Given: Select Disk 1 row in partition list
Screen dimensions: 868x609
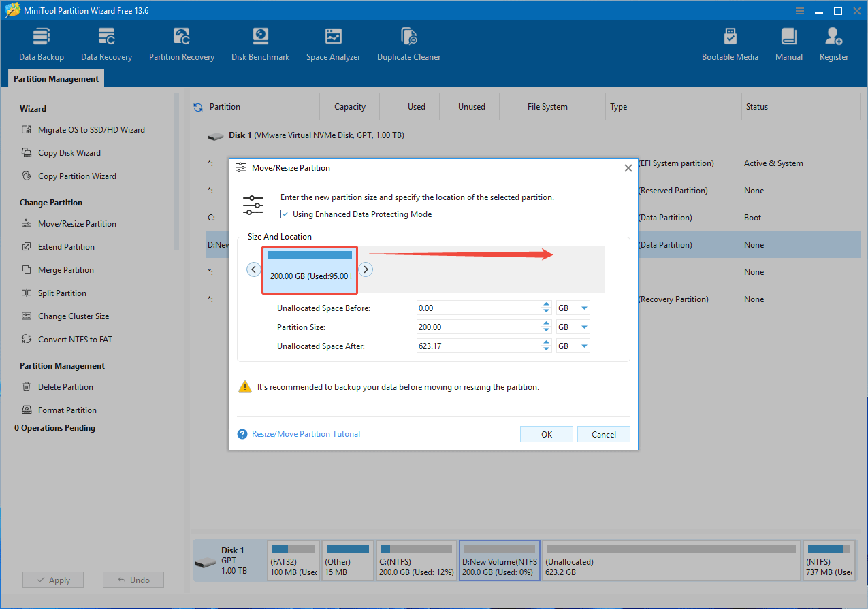Looking at the screenshot, I should pyautogui.click(x=533, y=135).
